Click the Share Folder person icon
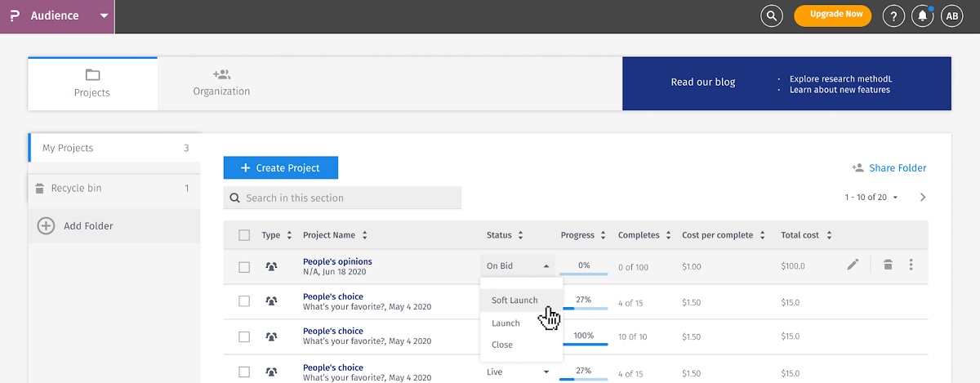Screen dimensions: 980x383 click(x=857, y=167)
